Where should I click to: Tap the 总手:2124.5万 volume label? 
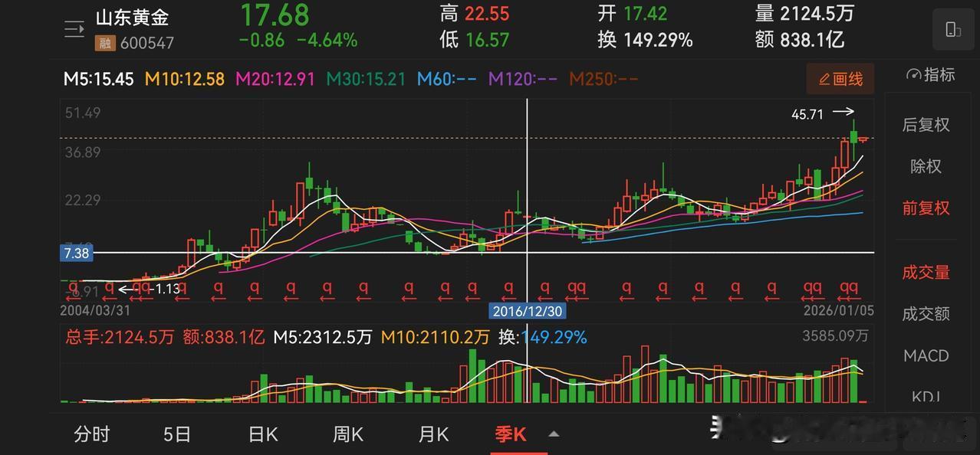(x=119, y=336)
